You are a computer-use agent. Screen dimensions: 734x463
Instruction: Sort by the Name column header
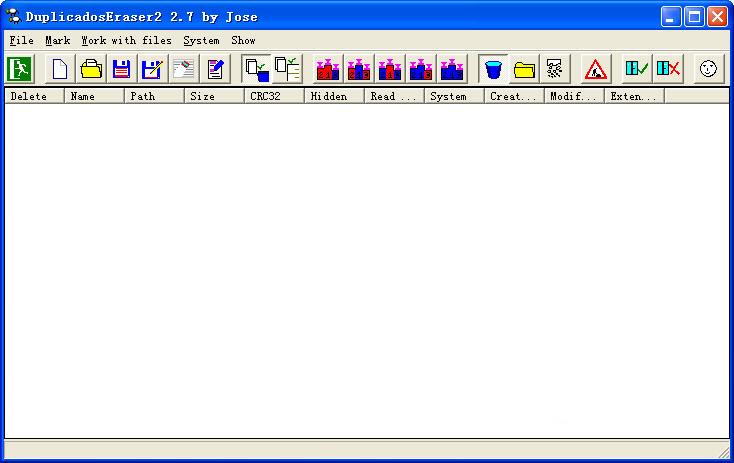click(x=94, y=96)
